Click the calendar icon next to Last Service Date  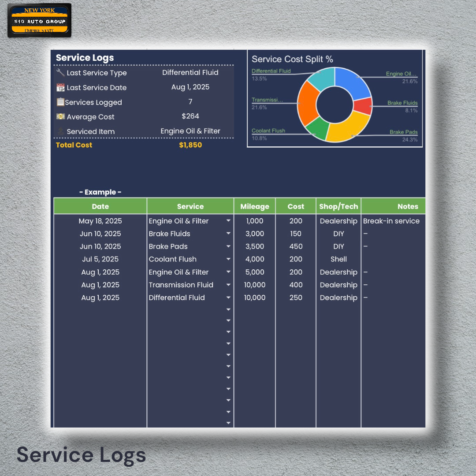click(60, 87)
